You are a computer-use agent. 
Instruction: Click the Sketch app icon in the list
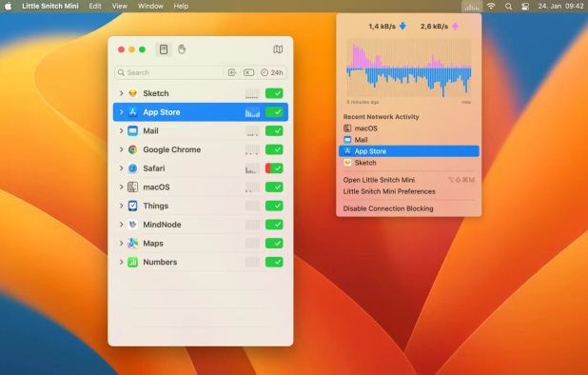(x=133, y=93)
